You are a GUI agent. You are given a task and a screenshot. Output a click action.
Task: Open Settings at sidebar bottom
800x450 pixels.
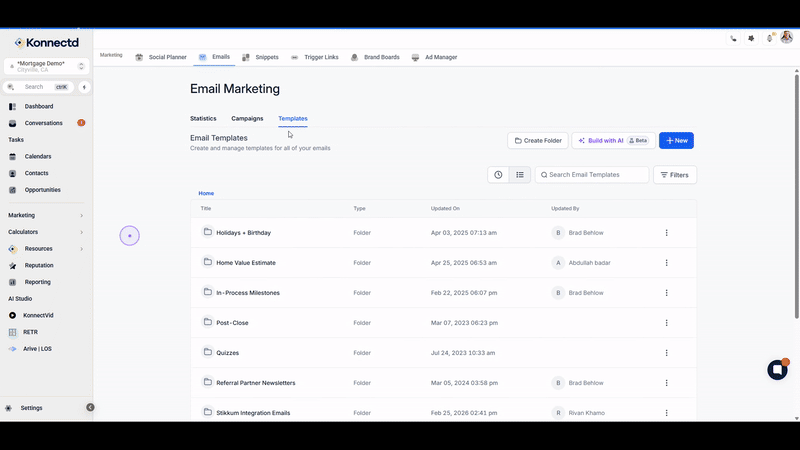(x=31, y=408)
